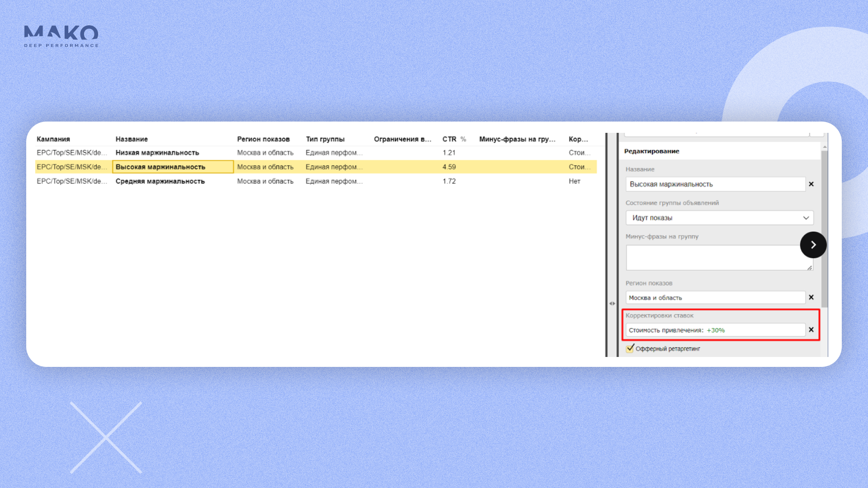Click the Нет cell in the last row
This screenshot has width=868, height=488.
(574, 181)
